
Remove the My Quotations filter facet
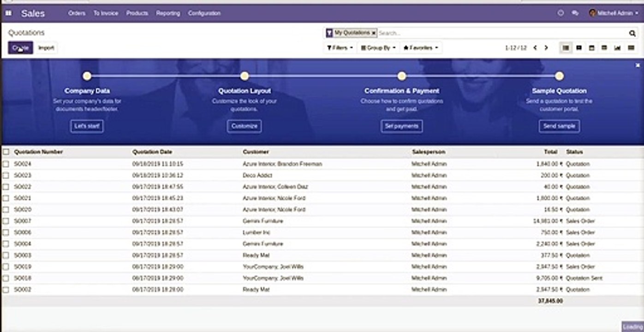click(374, 33)
